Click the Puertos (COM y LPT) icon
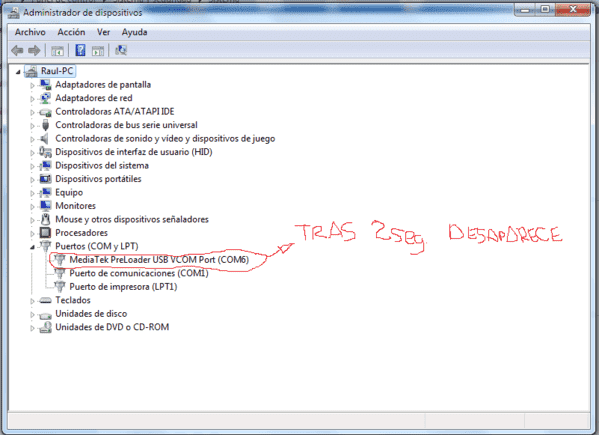Viewport: 599px width, 435px height. pyautogui.click(x=45, y=246)
